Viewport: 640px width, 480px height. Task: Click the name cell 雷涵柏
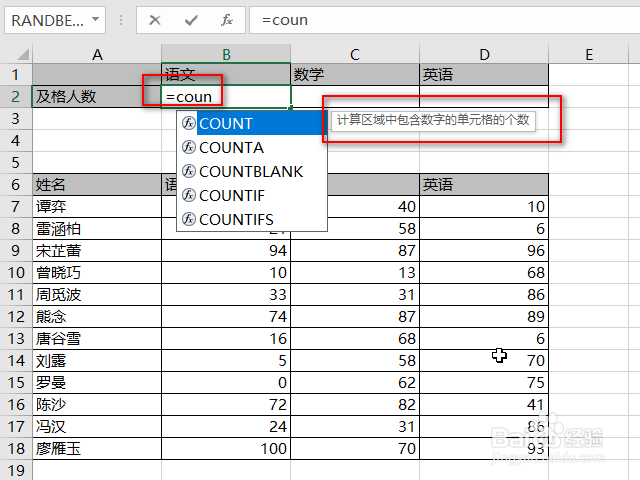[97, 229]
